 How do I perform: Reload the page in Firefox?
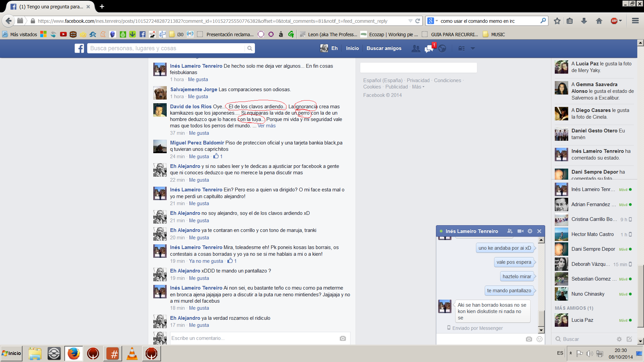coord(418,21)
